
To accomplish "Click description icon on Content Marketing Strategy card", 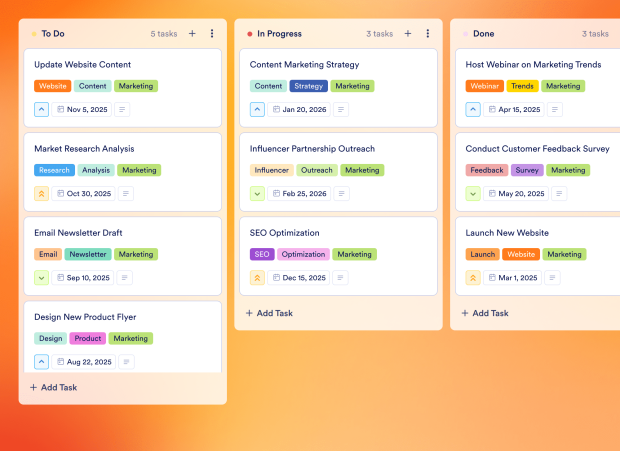I will point(341,110).
